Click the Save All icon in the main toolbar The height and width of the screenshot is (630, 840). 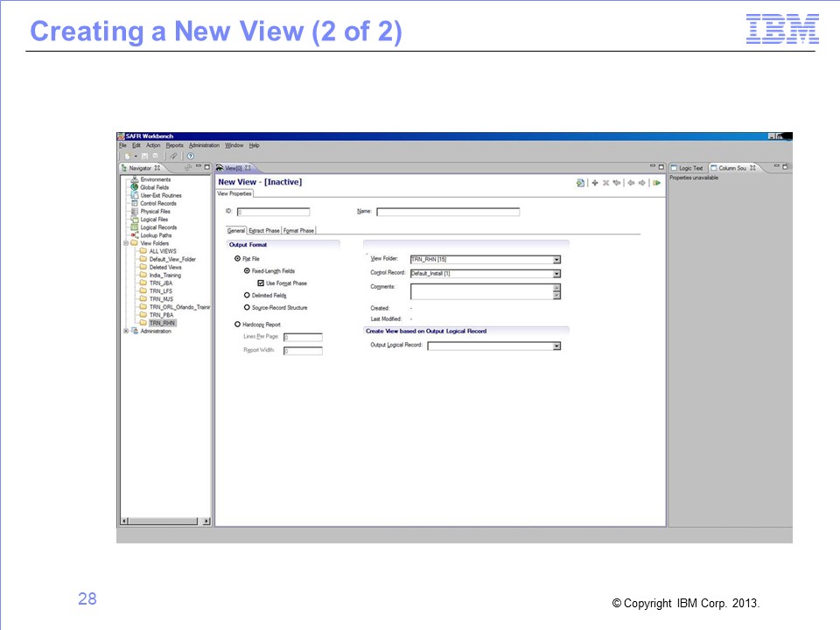(x=156, y=156)
